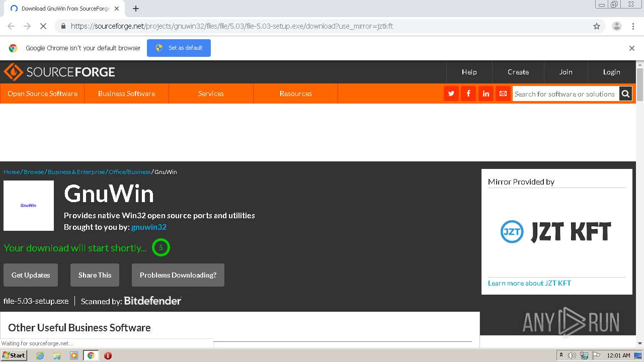Open the Help menu item
This screenshot has width=644, height=362.
coord(469,72)
